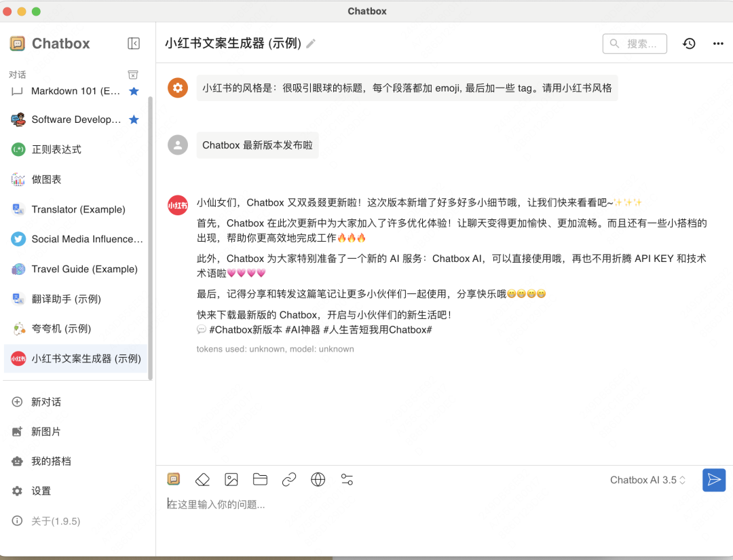Open Travel Guide (Example) conversation
The image size is (733, 560).
(75, 269)
